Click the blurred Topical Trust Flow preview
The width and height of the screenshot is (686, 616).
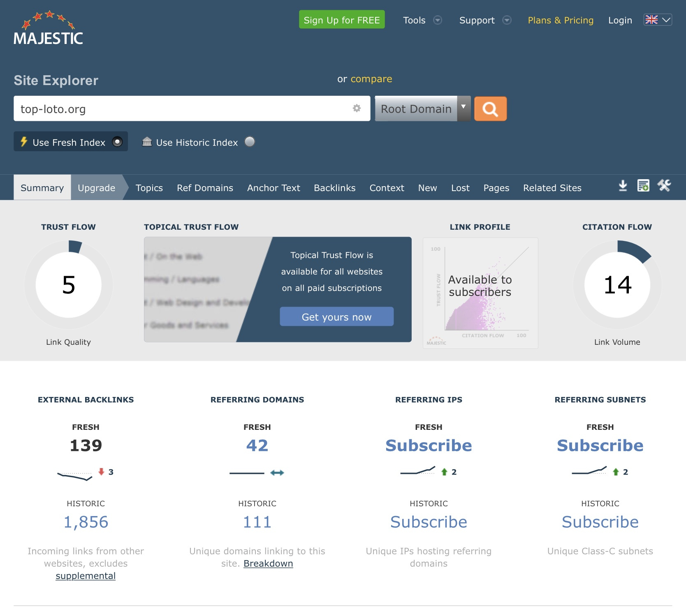197,289
